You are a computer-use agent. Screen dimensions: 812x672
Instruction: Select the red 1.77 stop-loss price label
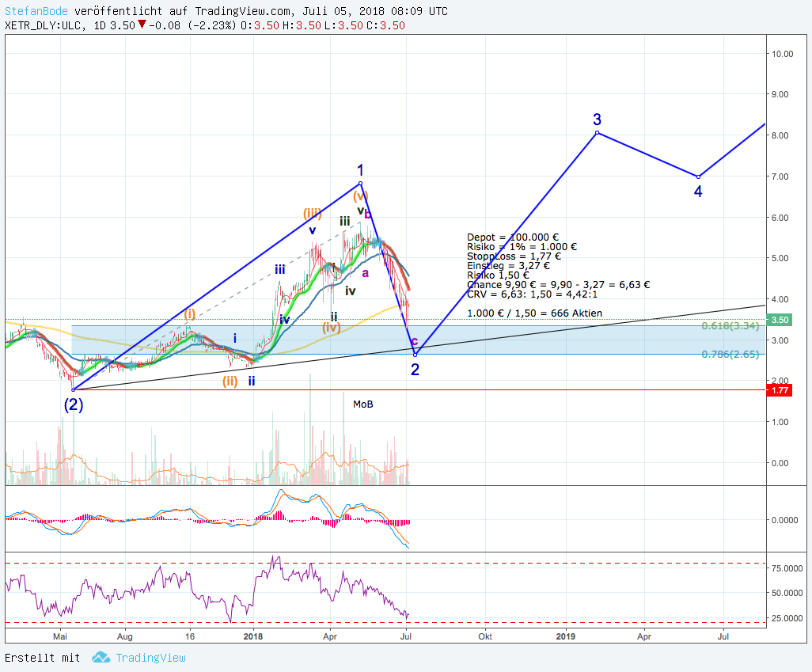[780, 390]
